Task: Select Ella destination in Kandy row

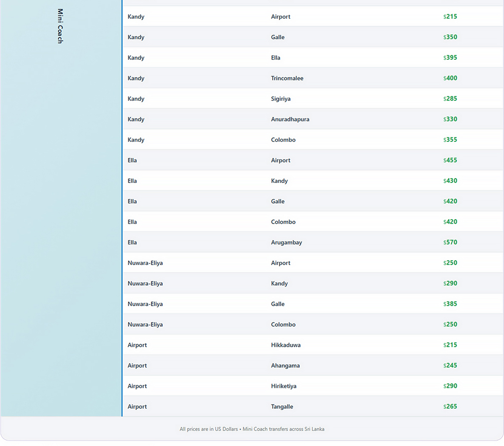Action: click(275, 58)
